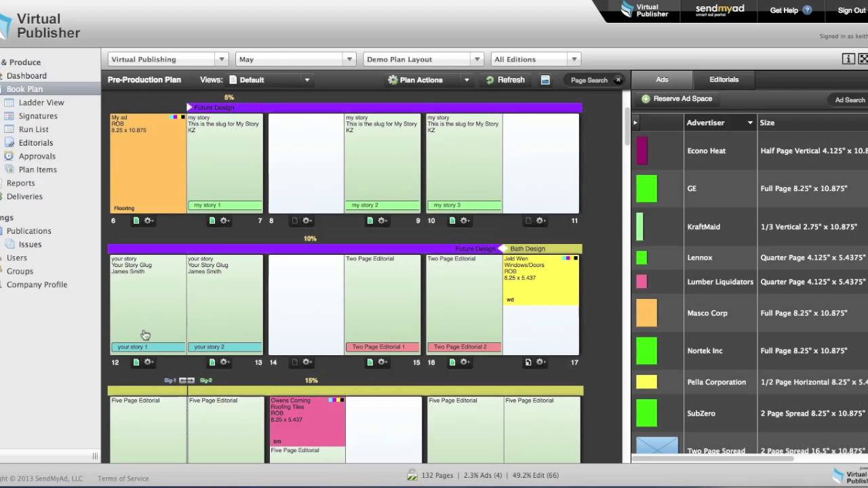Open Deliveries in the sidebar
The image size is (868, 488).
(24, 197)
